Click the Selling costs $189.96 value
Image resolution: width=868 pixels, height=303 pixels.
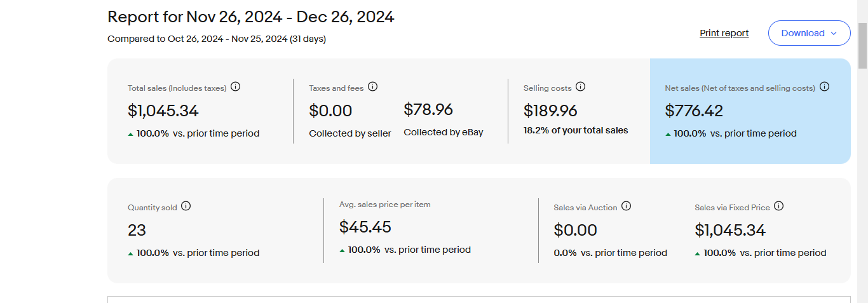550,111
